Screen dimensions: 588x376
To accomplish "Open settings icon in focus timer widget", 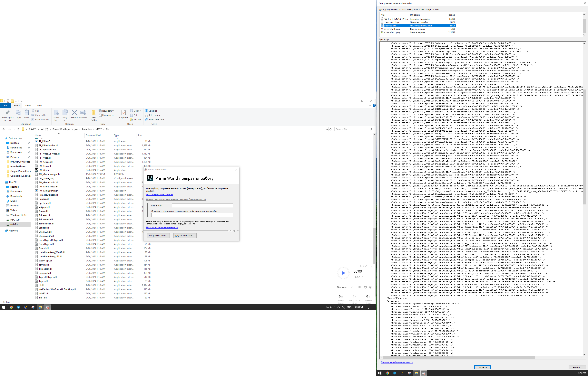I will click(x=371, y=287).
